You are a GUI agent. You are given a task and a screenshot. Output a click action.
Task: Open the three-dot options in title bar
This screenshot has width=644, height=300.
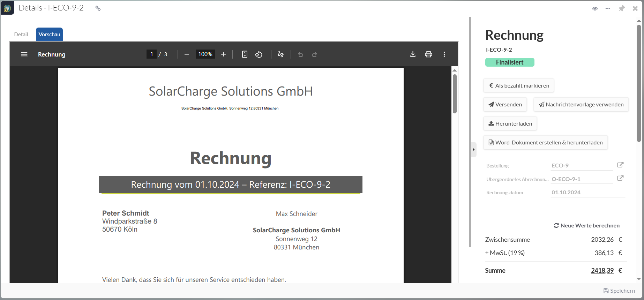pos(608,8)
